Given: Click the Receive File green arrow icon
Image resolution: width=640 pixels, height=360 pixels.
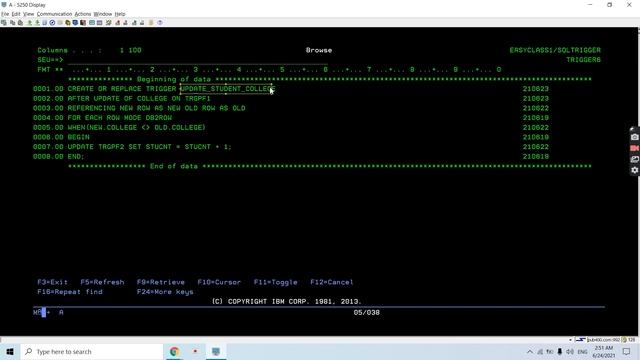Looking at the screenshot, I should (37, 23).
